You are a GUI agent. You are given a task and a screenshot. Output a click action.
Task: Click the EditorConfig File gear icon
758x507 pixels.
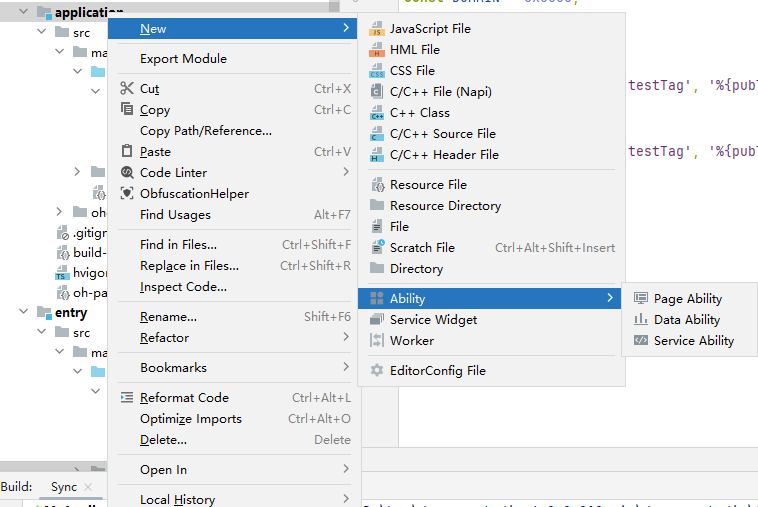point(377,370)
